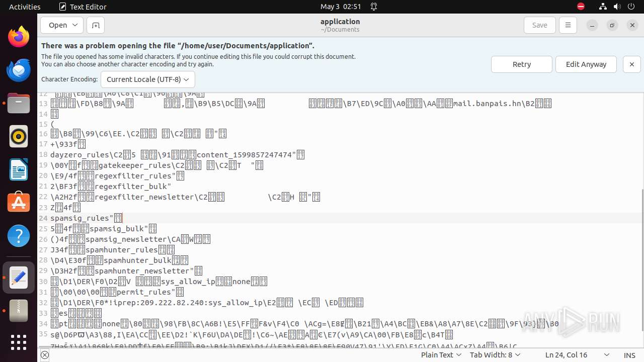Open the Help icon in dock
Viewport: 644px width, 362px height.
pyautogui.click(x=19, y=236)
